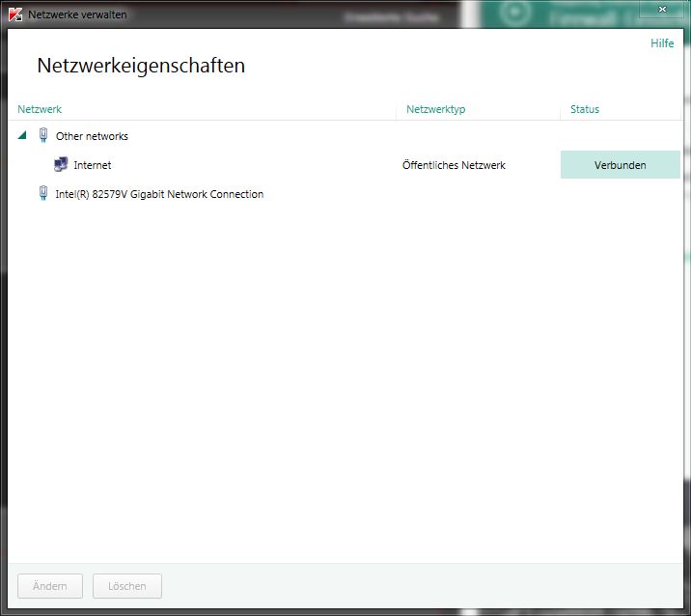Open the Hilfe help link
Screen dimensions: 691x616
pyautogui.click(x=662, y=43)
